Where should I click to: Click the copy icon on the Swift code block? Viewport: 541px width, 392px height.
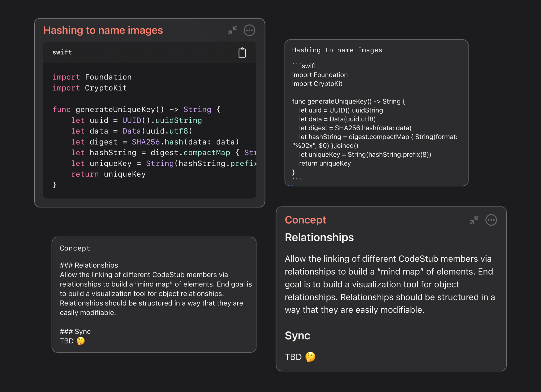pyautogui.click(x=242, y=52)
